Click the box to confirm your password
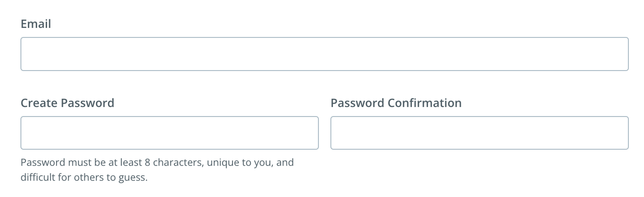Screen dimensions: 644x197 click(479, 133)
